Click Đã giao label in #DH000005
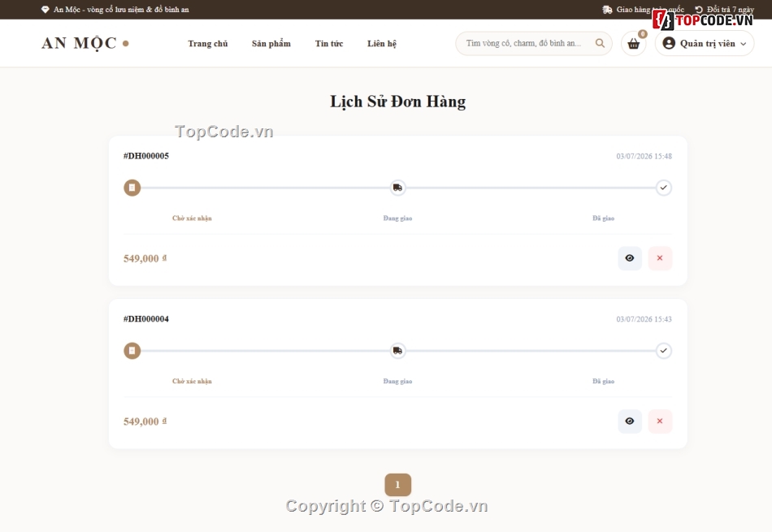 coord(603,218)
